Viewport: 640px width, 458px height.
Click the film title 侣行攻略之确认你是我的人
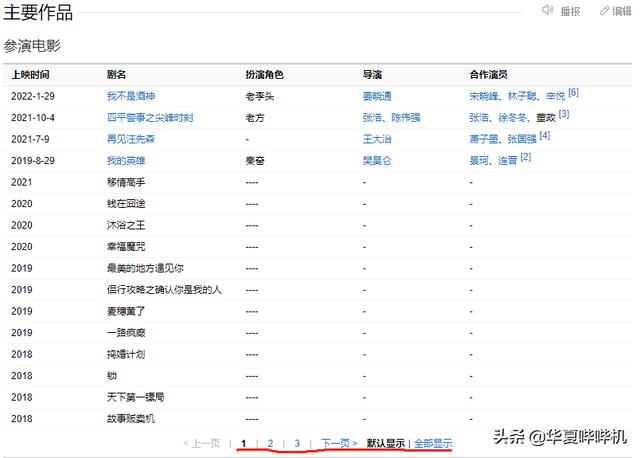164,290
